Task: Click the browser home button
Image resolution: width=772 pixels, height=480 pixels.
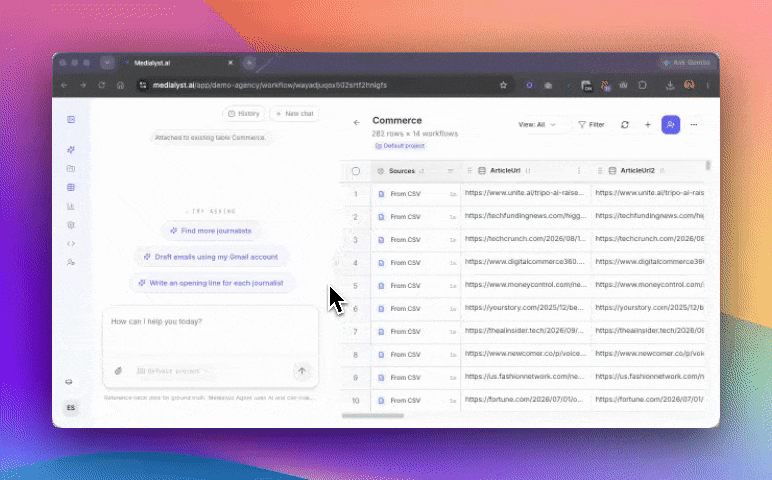Action: click(x=120, y=85)
